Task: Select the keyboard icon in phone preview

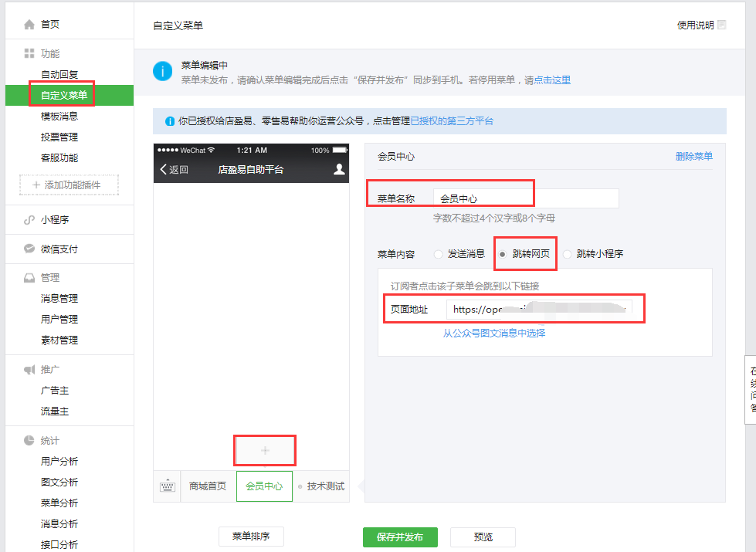Action: point(167,486)
